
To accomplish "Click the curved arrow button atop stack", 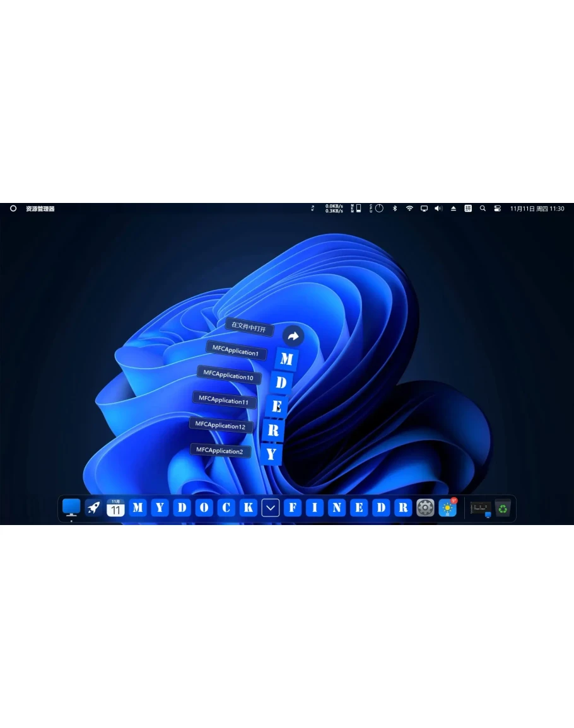I will point(293,337).
